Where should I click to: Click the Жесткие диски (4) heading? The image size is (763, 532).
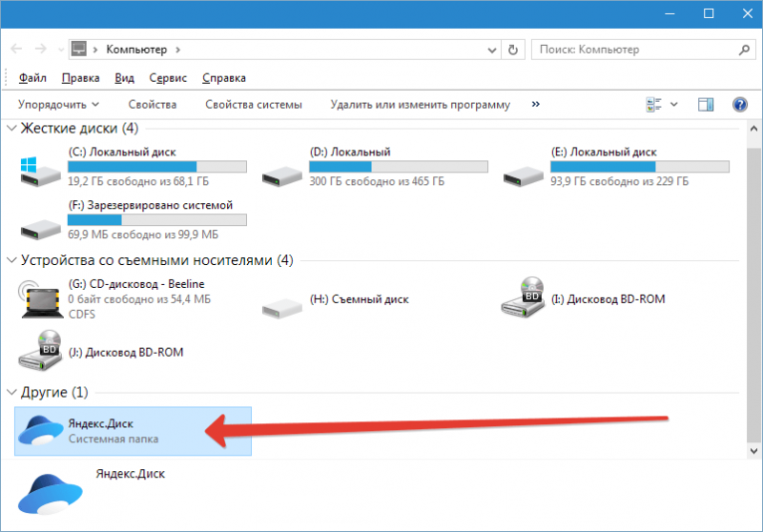79,128
